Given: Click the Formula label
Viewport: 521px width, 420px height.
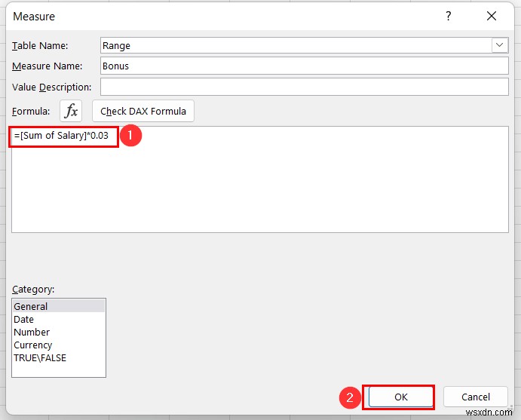Looking at the screenshot, I should point(31,112).
